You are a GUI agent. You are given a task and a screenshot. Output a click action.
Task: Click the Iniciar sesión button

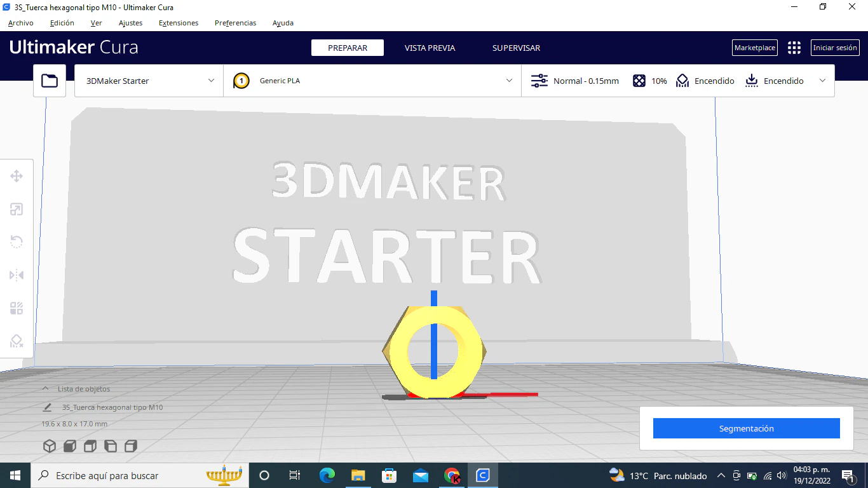(x=835, y=48)
